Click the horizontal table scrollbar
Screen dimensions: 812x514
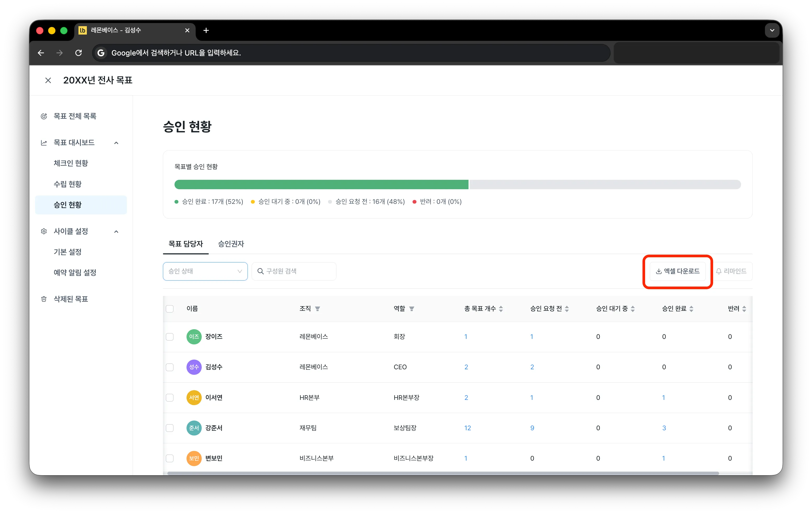click(443, 473)
